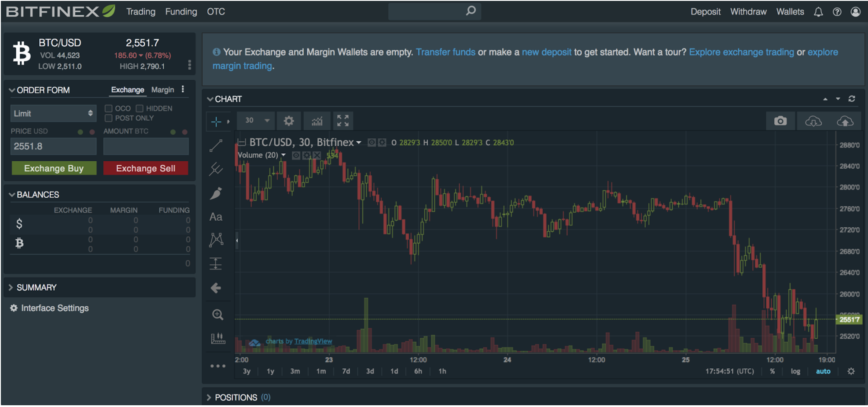Open the indicators chart icon
The image size is (868, 407).
pos(317,121)
